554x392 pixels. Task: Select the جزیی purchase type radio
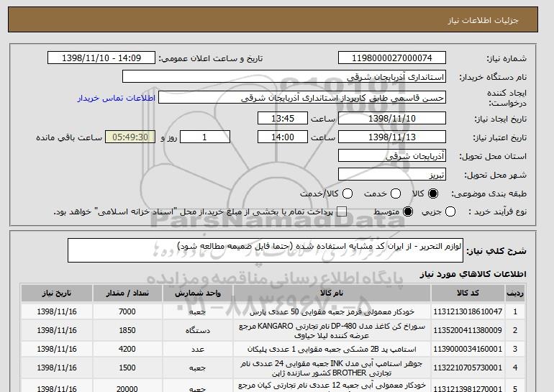450,211
